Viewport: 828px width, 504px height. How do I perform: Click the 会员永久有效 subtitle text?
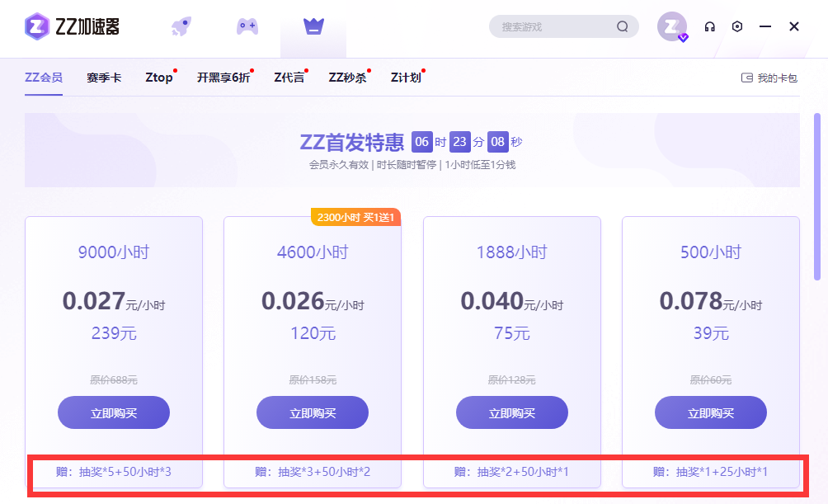click(x=338, y=165)
